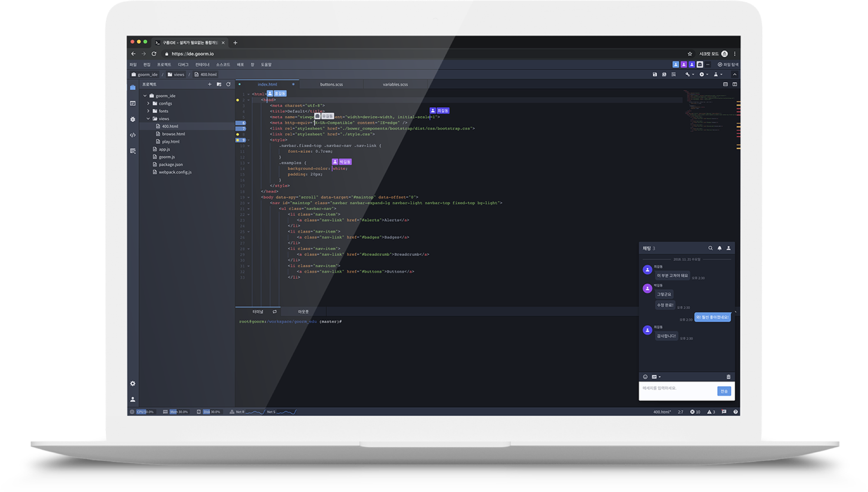Toggle chat notifications bell icon
The image size is (868, 492).
coord(720,248)
